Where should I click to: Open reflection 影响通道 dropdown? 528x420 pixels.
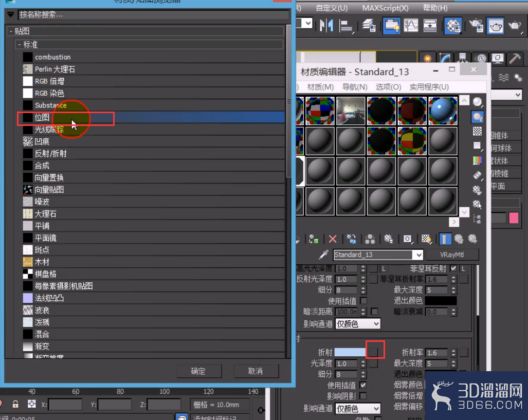click(x=358, y=324)
